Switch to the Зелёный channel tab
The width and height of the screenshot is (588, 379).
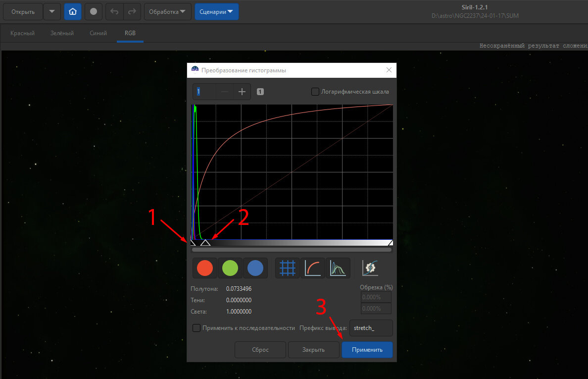62,33
